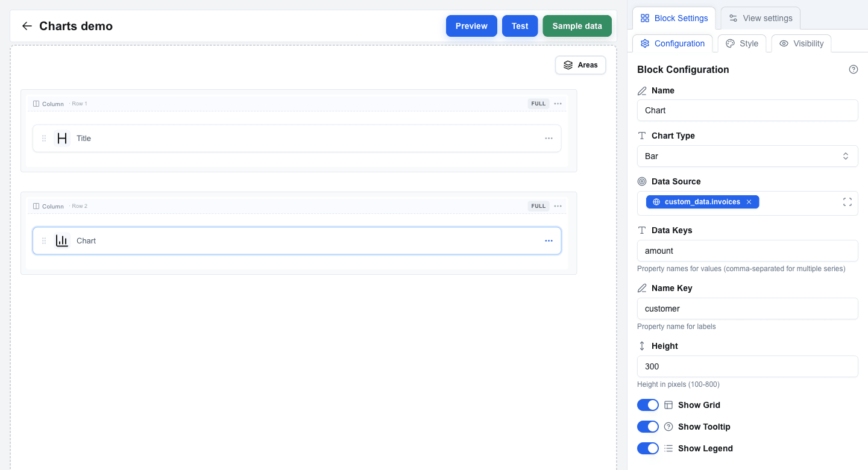Click the Data Keys field with amount
Image resolution: width=868 pixels, height=470 pixels.
(x=747, y=251)
